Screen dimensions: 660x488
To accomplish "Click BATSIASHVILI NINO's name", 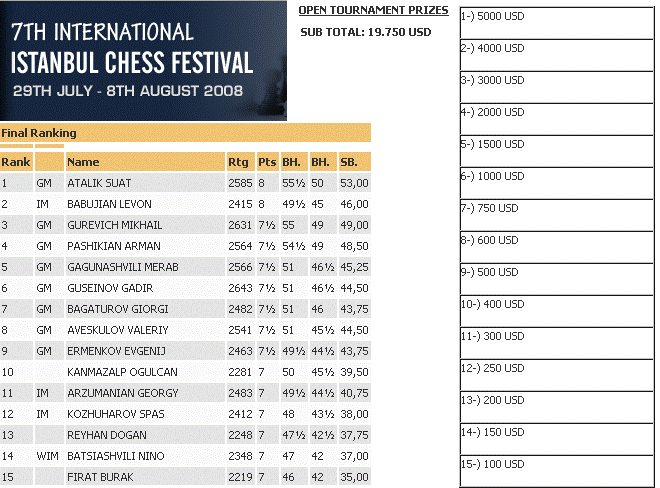I will (112, 456).
